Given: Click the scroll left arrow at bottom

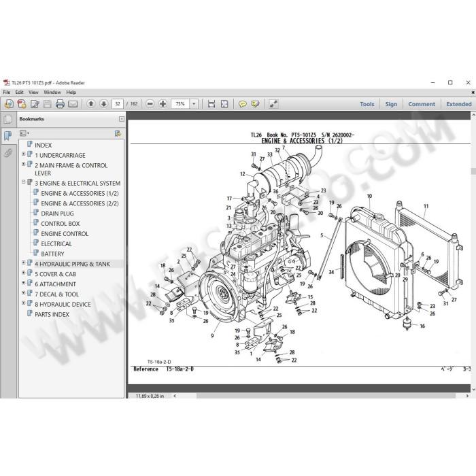Looking at the screenshot, I should click(x=175, y=396).
